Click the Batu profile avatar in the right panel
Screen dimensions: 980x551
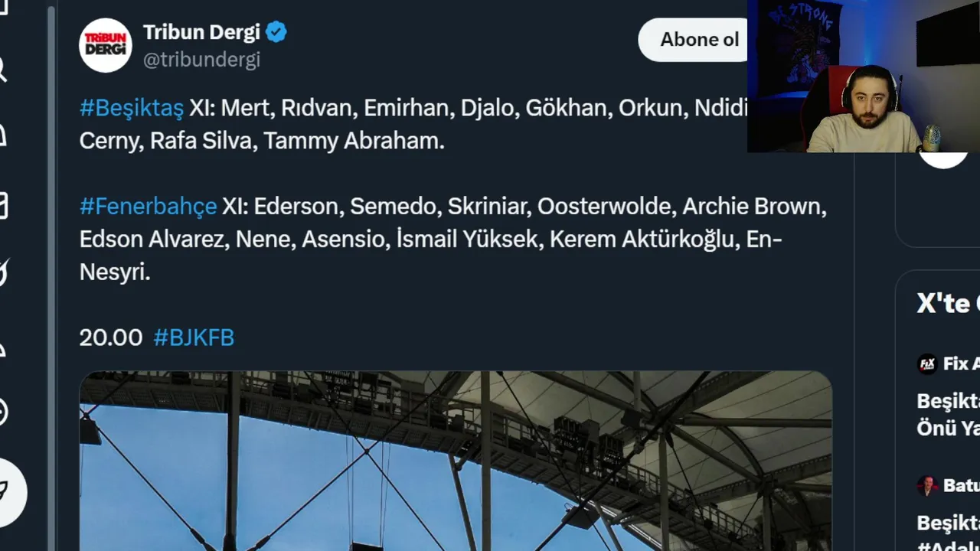[x=927, y=485]
